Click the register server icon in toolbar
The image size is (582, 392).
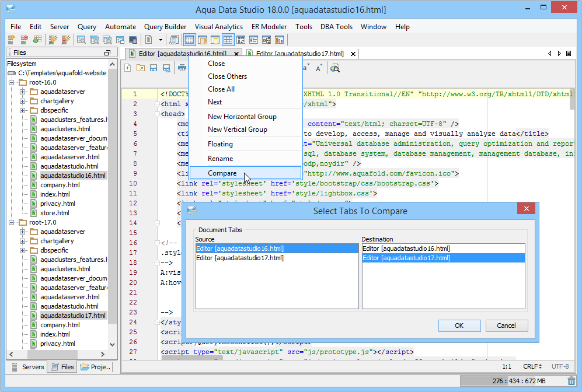pyautogui.click(x=11, y=40)
